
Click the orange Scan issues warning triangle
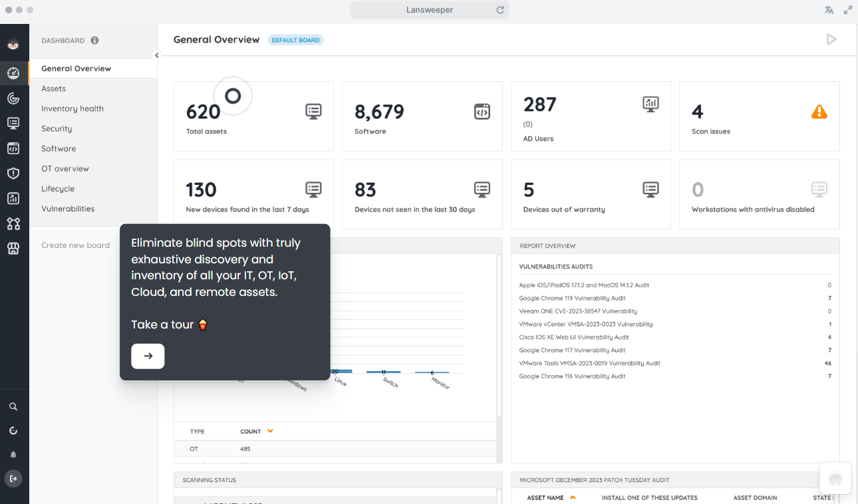pyautogui.click(x=819, y=112)
